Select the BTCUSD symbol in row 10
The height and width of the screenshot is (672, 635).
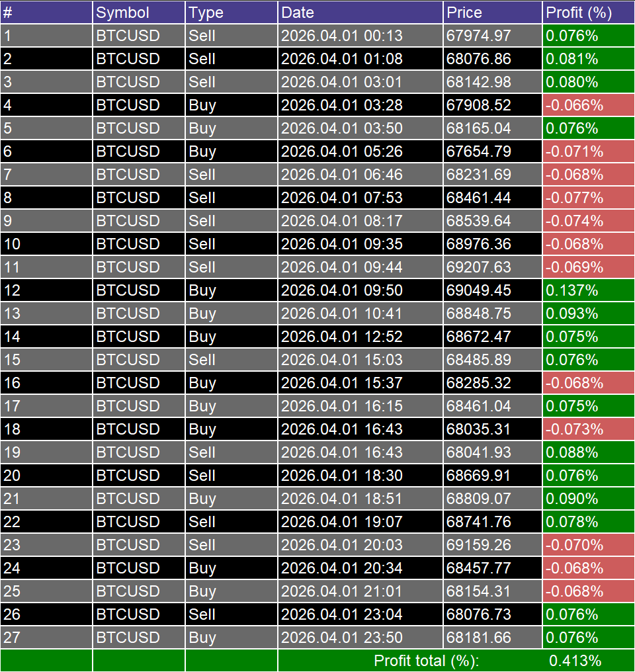[x=139, y=244]
